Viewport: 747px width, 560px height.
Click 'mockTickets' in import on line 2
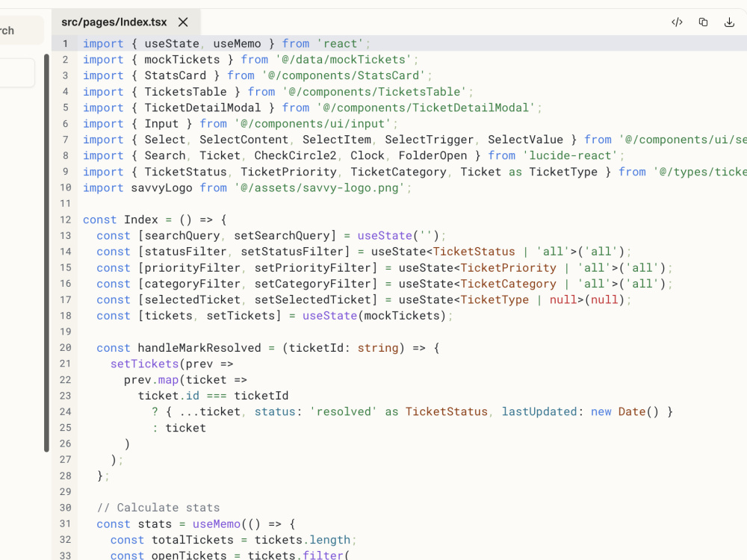click(x=182, y=60)
